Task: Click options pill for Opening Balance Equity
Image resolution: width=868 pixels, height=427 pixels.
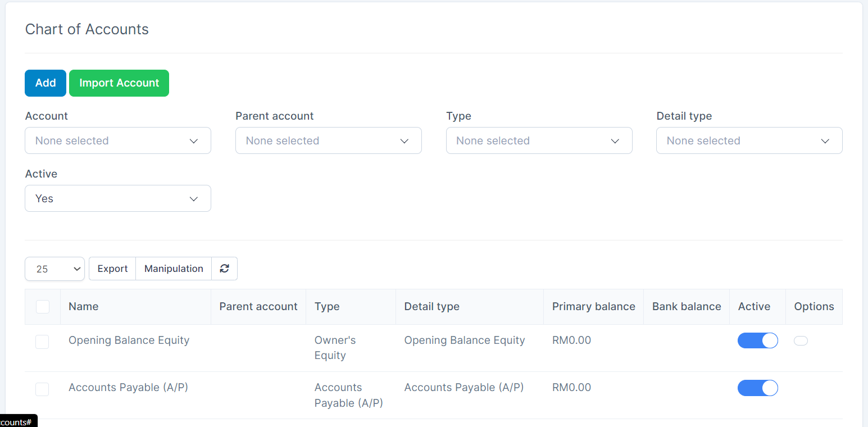Action: 801,340
